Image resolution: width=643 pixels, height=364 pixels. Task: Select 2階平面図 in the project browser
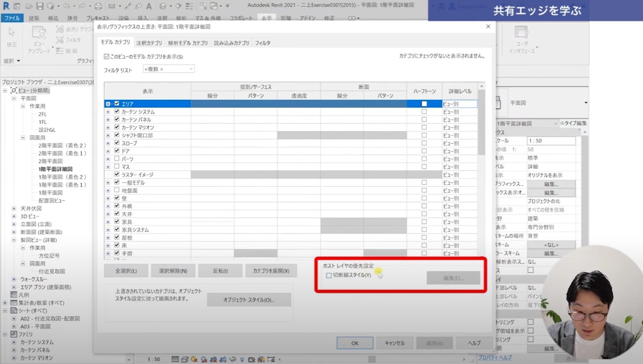coord(50,161)
